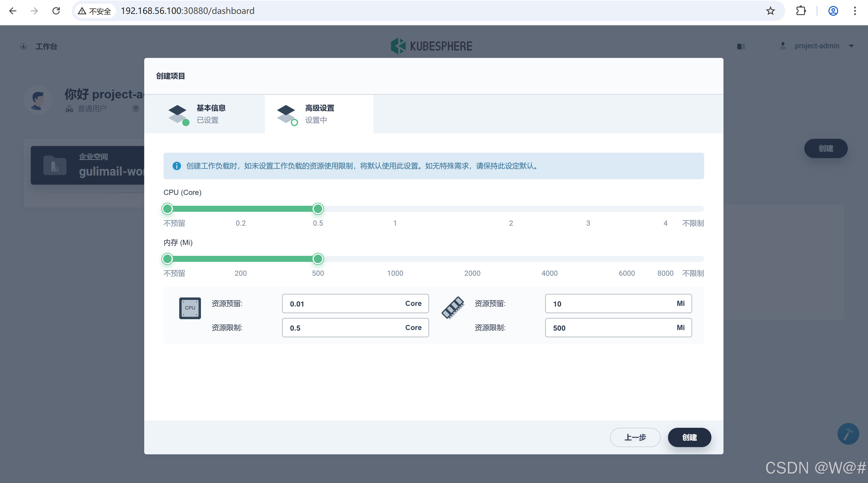Click the CPU limit slider handle at 0.5
This screenshot has width=868, height=483.
[318, 209]
